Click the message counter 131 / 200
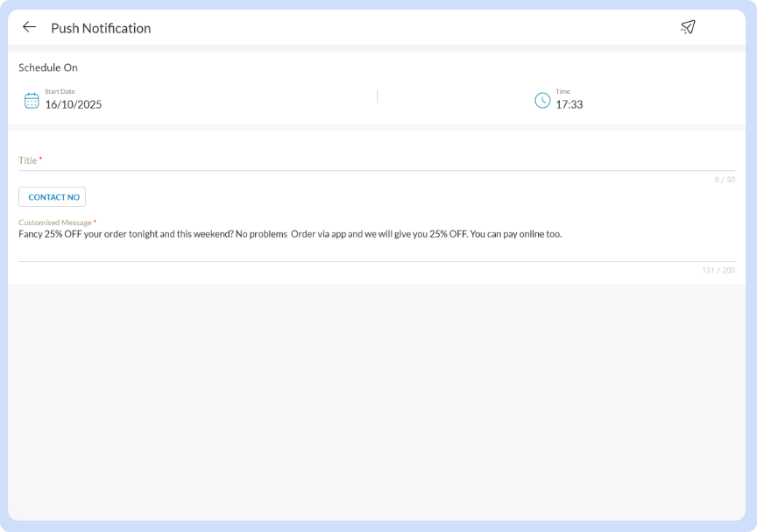The width and height of the screenshot is (757, 532). 718,270
